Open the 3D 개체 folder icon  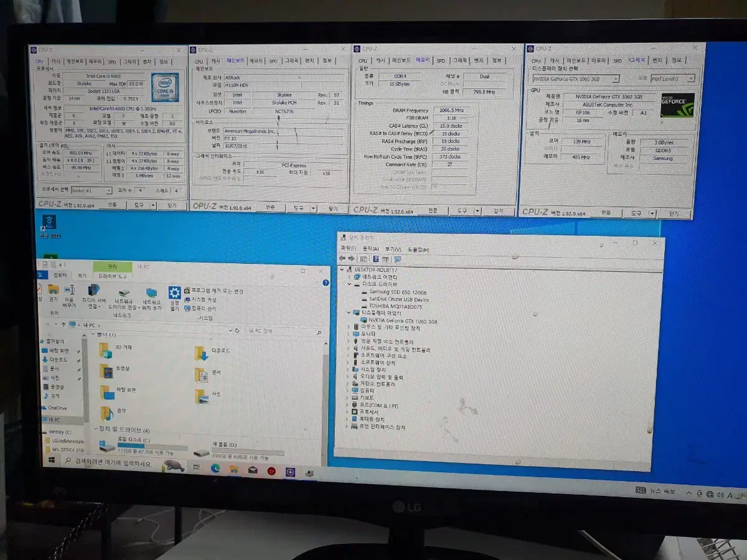(106, 350)
